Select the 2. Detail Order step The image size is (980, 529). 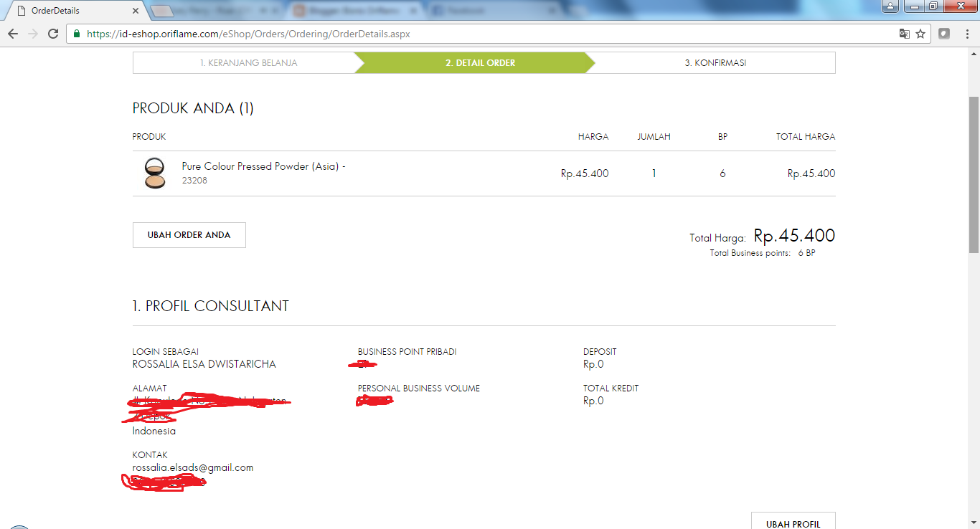pos(480,63)
